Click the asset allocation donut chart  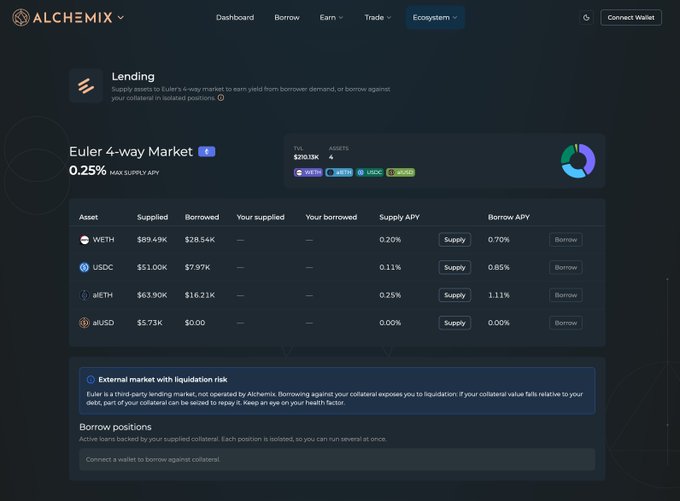pyautogui.click(x=578, y=161)
